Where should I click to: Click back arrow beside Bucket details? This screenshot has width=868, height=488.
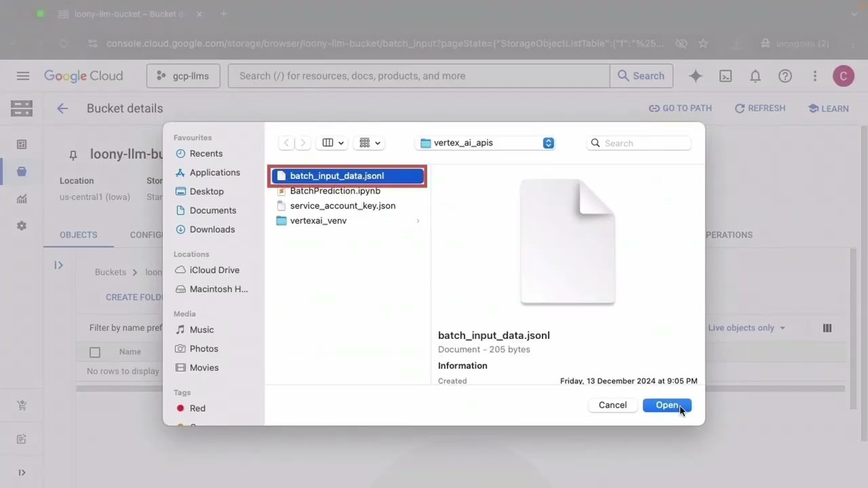tap(62, 108)
